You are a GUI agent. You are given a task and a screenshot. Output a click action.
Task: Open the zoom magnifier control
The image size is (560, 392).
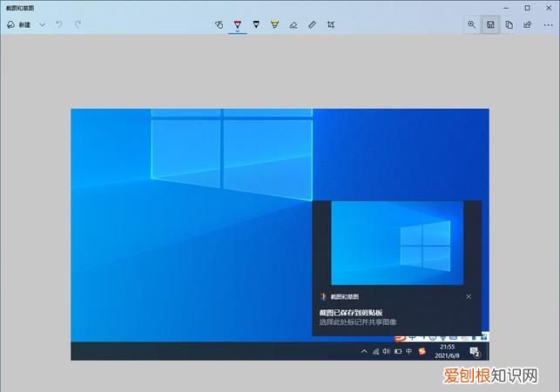pyautogui.click(x=472, y=24)
